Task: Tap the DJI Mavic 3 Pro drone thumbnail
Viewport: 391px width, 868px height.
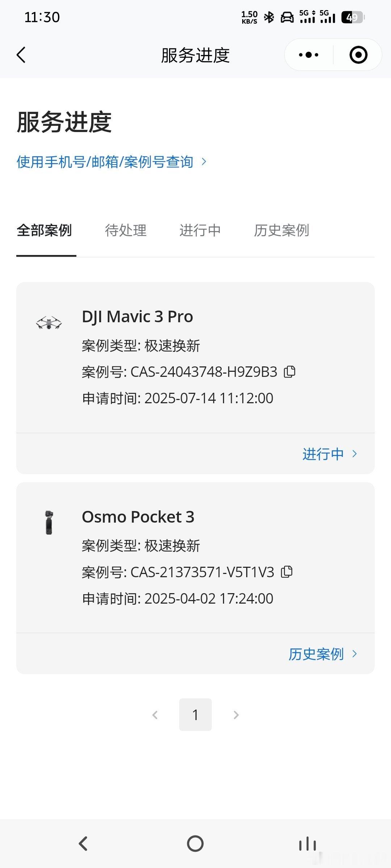Action: pos(49,323)
